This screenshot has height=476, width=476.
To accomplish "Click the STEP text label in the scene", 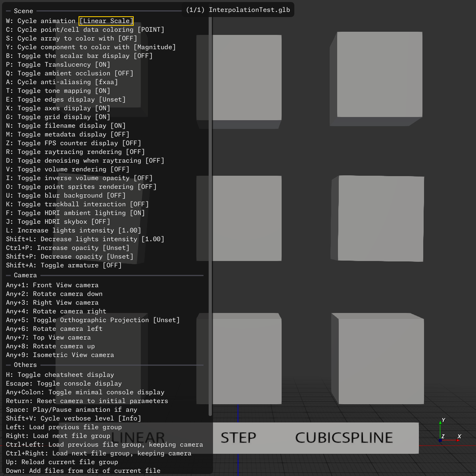I will (x=238, y=438).
